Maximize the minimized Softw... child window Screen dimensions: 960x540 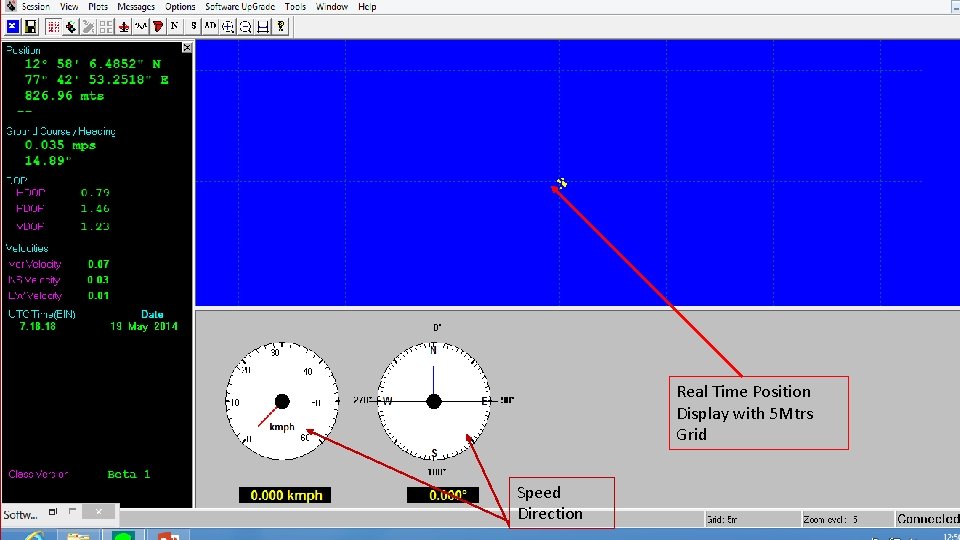pyautogui.click(x=72, y=512)
